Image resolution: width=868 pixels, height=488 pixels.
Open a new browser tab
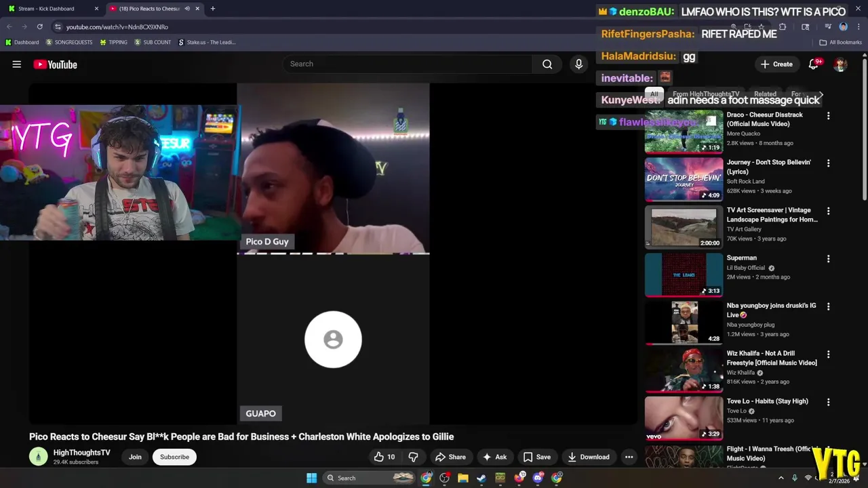(212, 9)
